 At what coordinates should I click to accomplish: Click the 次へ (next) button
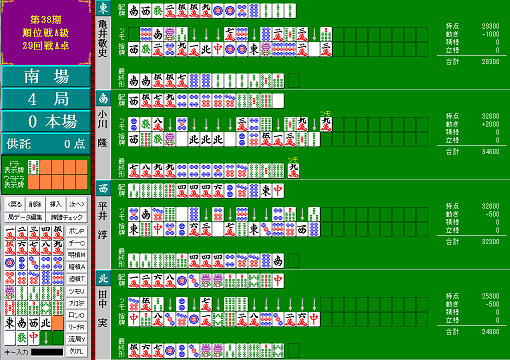coord(77,204)
